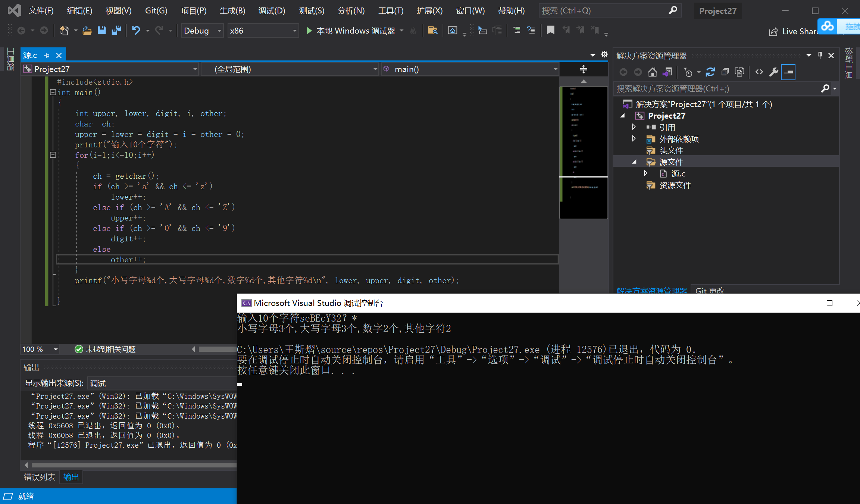Click the Solution Explorer home icon
Screen dimensions: 860x504
coord(652,72)
